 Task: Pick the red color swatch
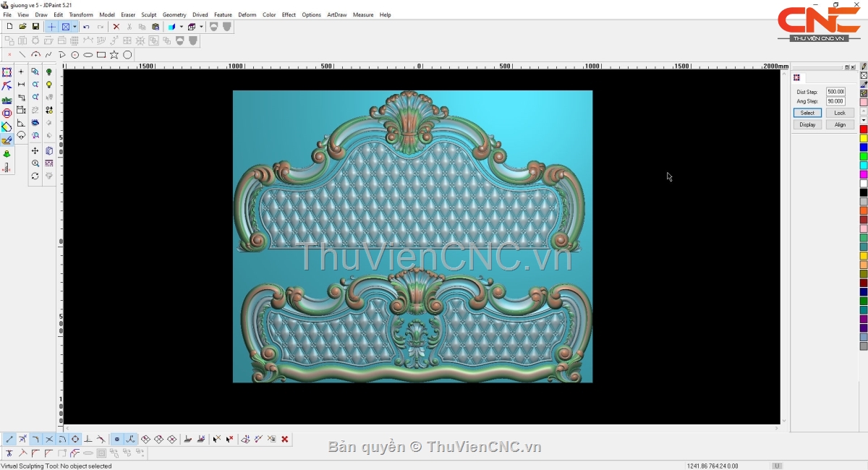click(863, 129)
